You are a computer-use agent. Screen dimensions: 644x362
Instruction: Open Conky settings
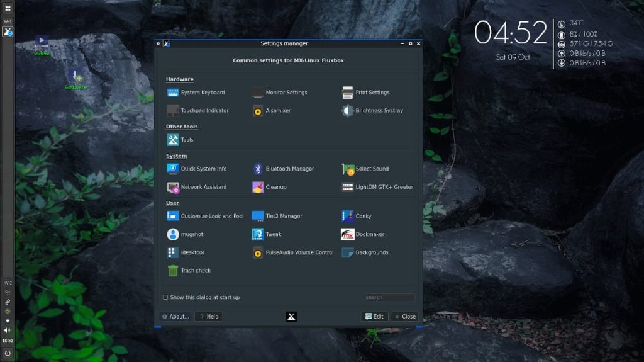tap(357, 216)
